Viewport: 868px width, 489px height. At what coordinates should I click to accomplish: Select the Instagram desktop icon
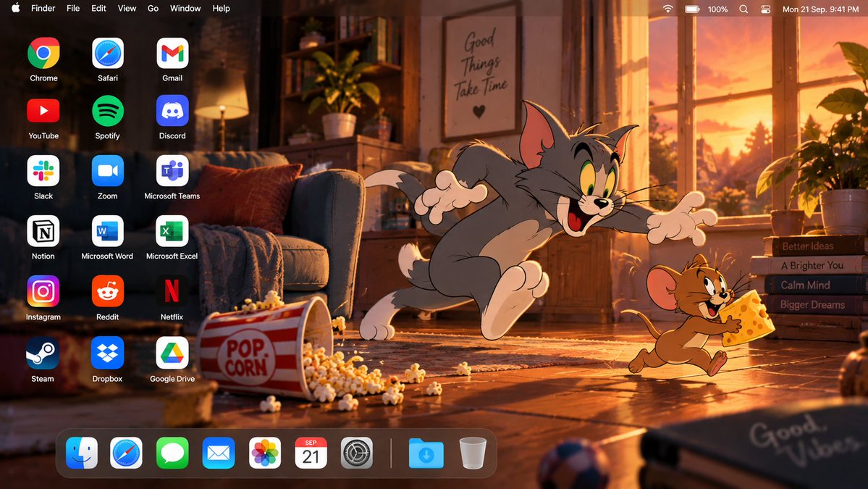click(x=43, y=292)
